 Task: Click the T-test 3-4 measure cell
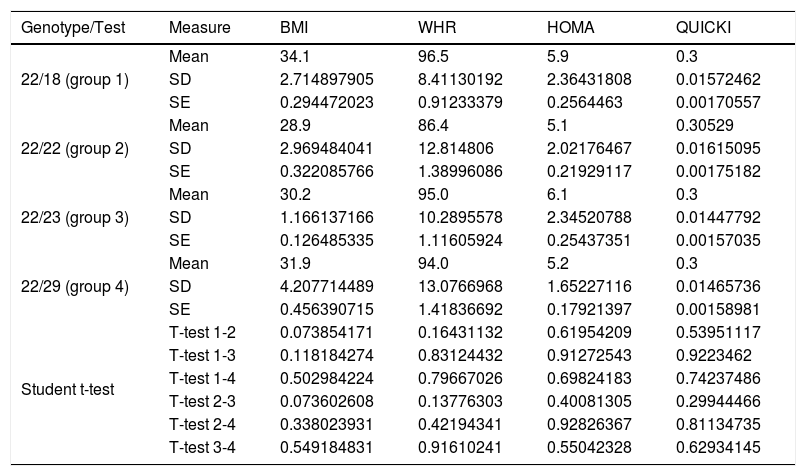(204, 445)
